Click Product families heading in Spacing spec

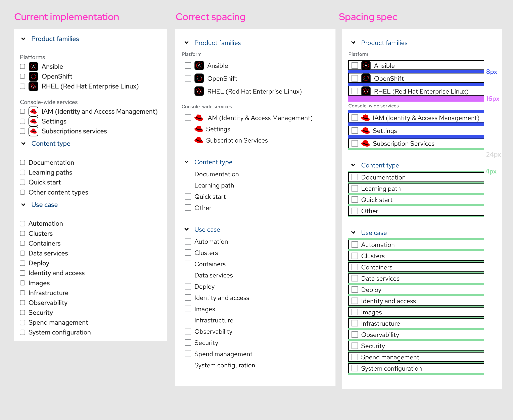pyautogui.click(x=384, y=43)
